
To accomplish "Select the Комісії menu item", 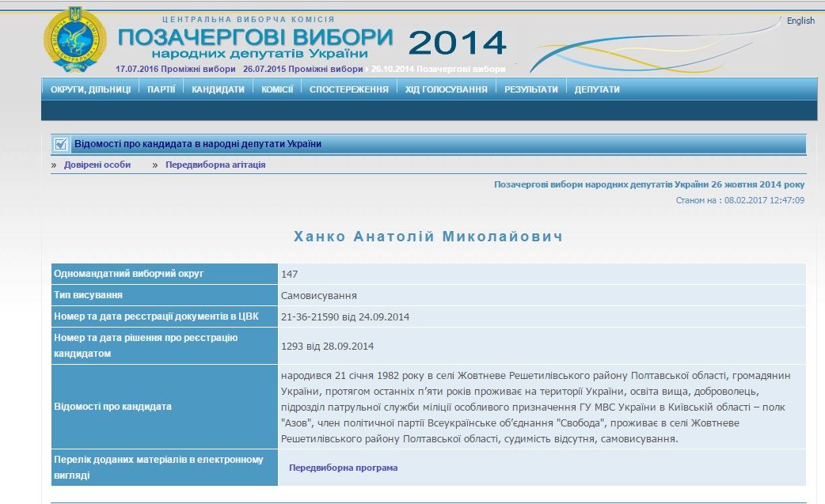I will point(277,89).
